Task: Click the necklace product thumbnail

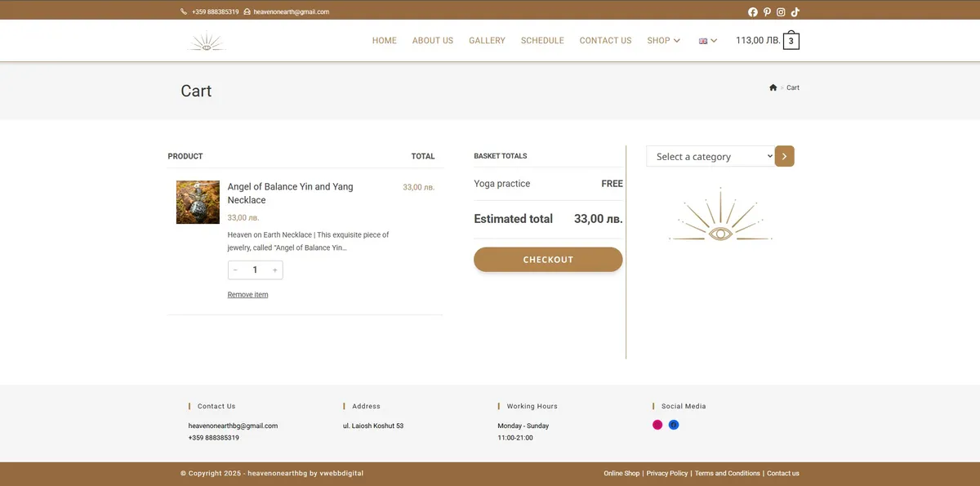Action: (x=198, y=203)
